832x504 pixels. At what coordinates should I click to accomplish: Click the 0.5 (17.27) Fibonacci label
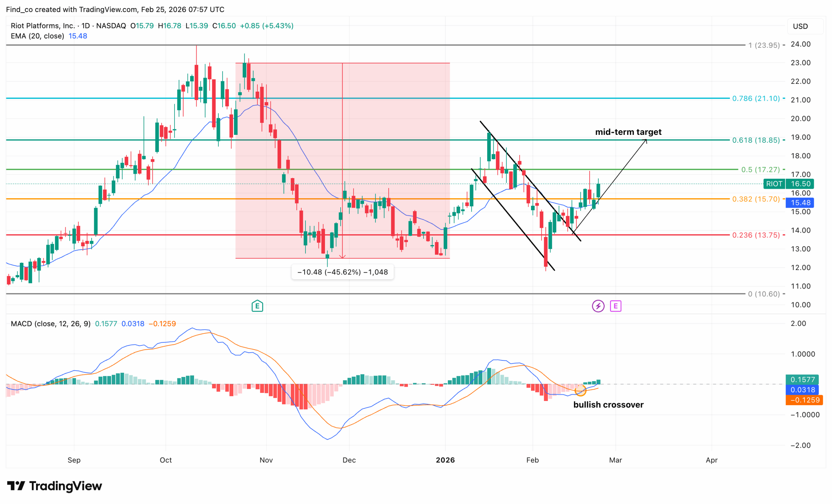(760, 170)
